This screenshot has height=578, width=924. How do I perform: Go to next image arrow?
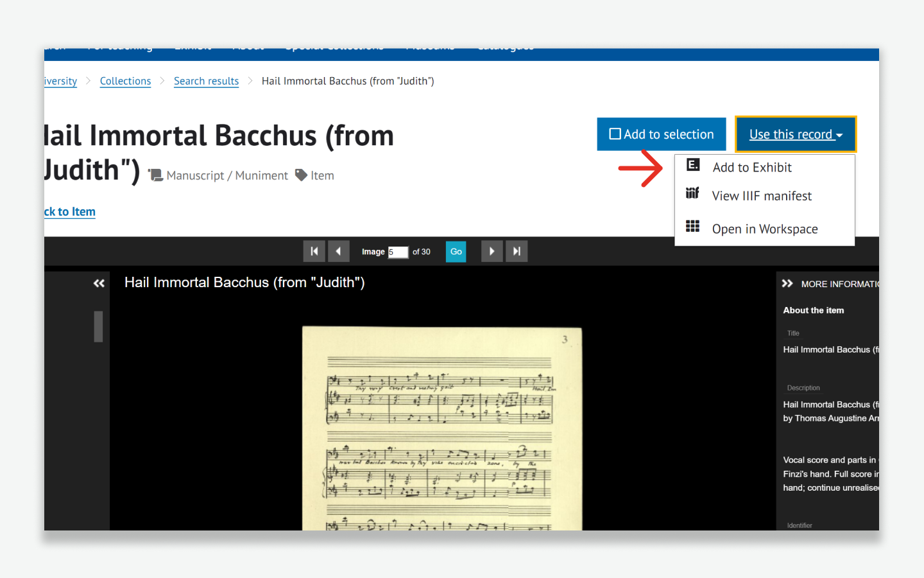pos(492,251)
